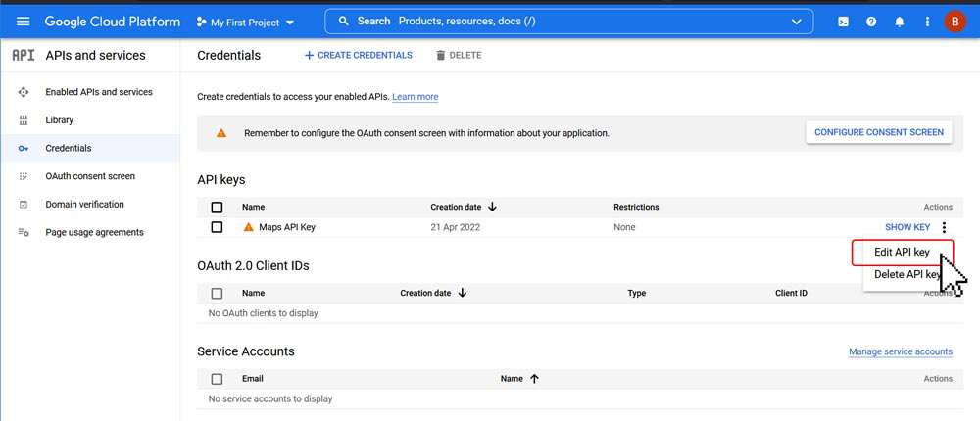Screen dimensions: 980x421
Task: Click the OAuth consent screen icon
Action: click(x=24, y=176)
